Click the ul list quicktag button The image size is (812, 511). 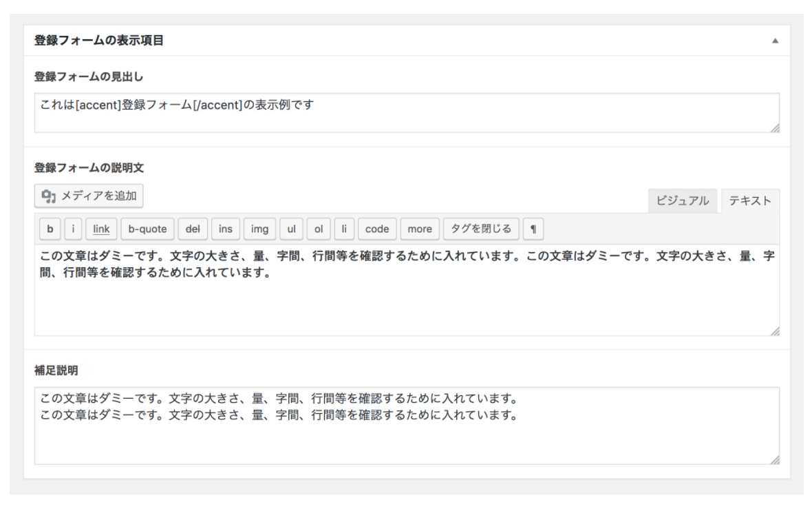291,229
